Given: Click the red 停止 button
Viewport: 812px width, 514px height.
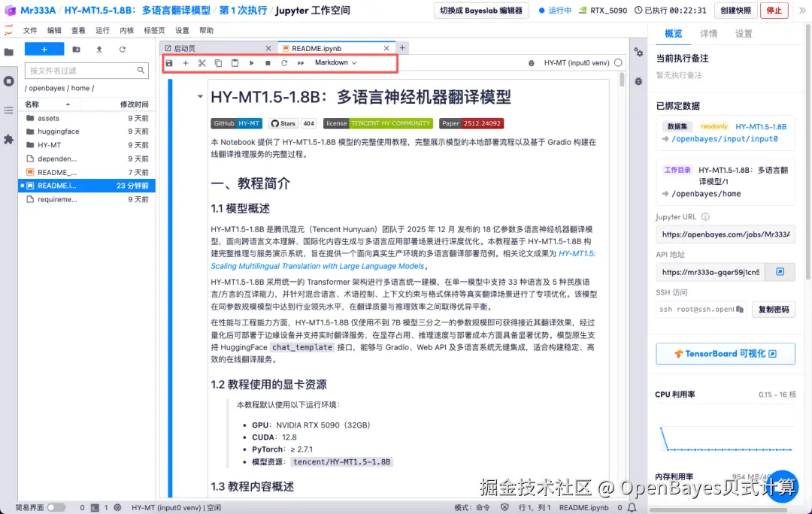Looking at the screenshot, I should (774, 11).
